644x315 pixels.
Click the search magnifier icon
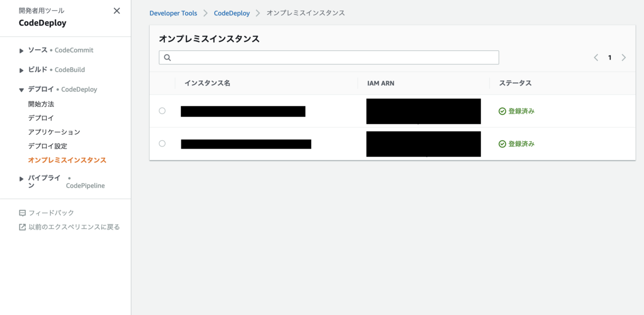pos(167,57)
